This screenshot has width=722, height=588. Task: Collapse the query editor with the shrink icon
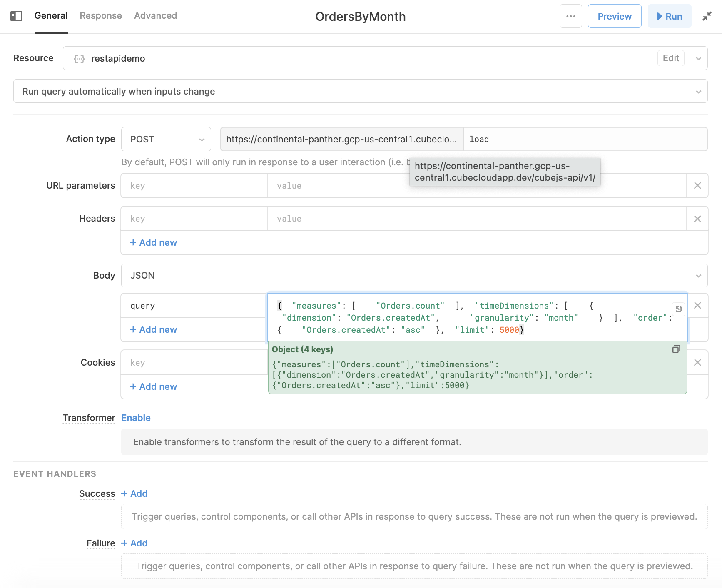[x=707, y=16]
